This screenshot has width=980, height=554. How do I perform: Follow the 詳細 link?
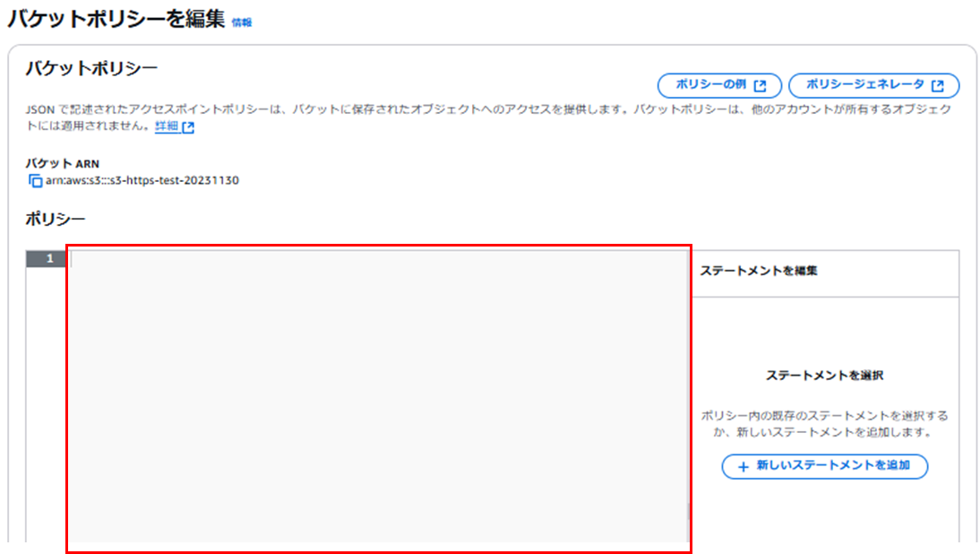(x=175, y=126)
